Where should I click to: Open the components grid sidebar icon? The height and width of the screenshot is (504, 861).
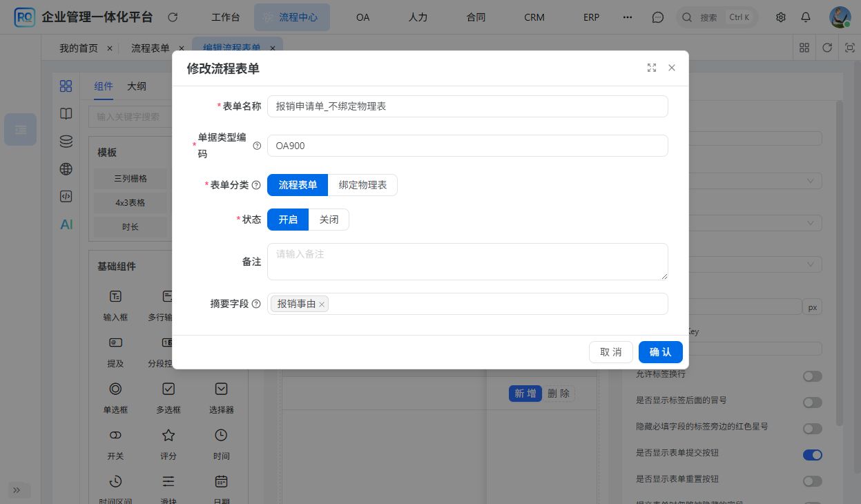(66, 86)
